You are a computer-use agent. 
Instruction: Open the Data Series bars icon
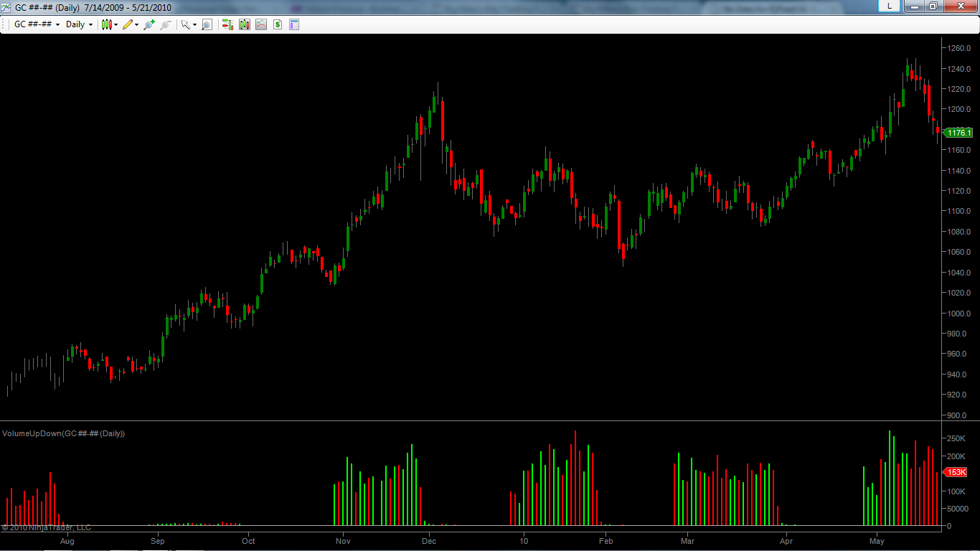[x=245, y=24]
